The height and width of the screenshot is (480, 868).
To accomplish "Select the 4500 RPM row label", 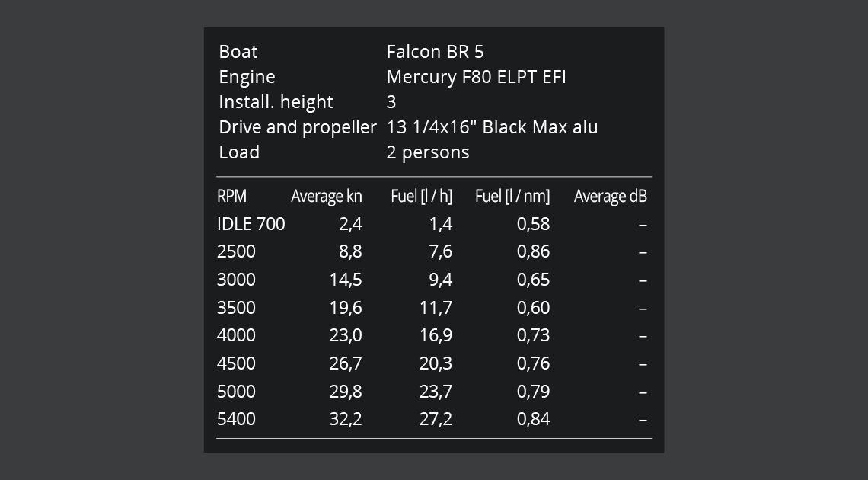I will 236,363.
